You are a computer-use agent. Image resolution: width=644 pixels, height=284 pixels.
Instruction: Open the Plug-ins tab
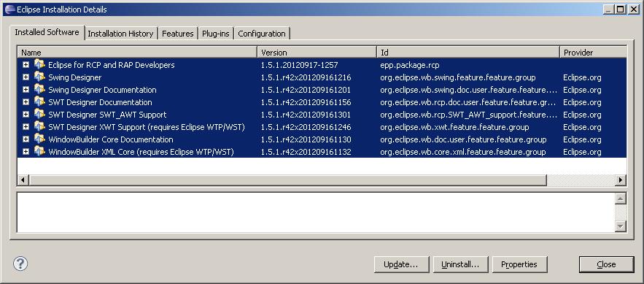coord(216,34)
